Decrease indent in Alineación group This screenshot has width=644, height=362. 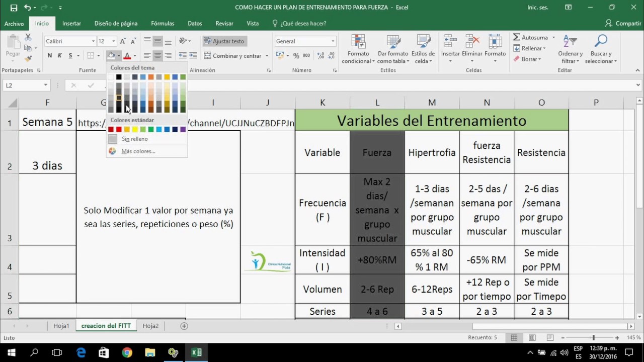click(x=183, y=56)
